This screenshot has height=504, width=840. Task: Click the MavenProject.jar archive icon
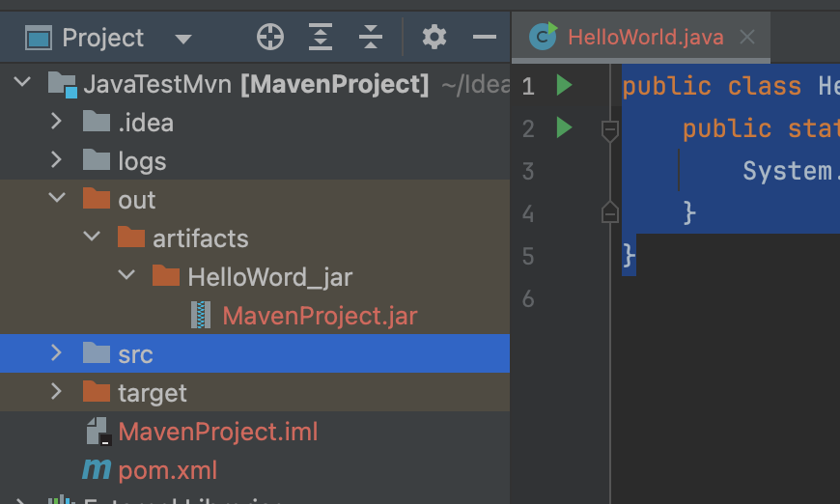pyautogui.click(x=201, y=315)
